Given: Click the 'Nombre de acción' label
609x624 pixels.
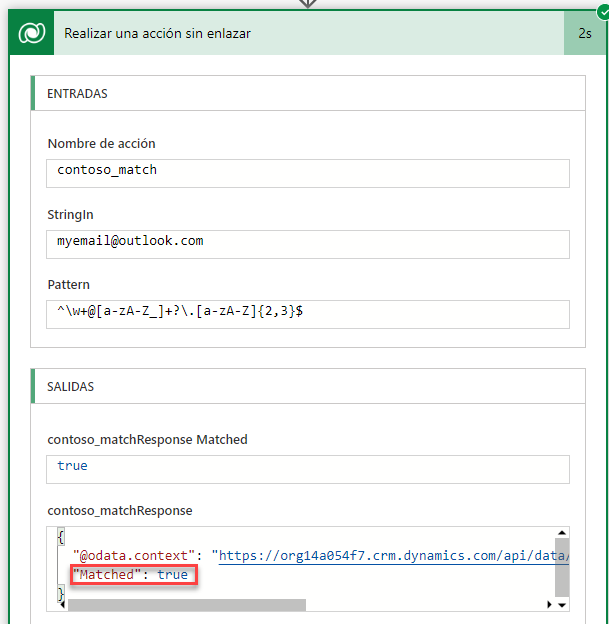Looking at the screenshot, I should [102, 143].
